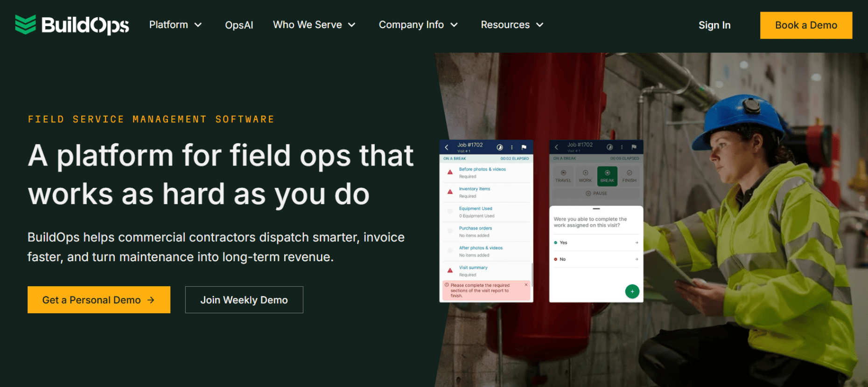Image resolution: width=868 pixels, height=387 pixels.
Task: Click the PAUSE button
Action: coord(596,193)
